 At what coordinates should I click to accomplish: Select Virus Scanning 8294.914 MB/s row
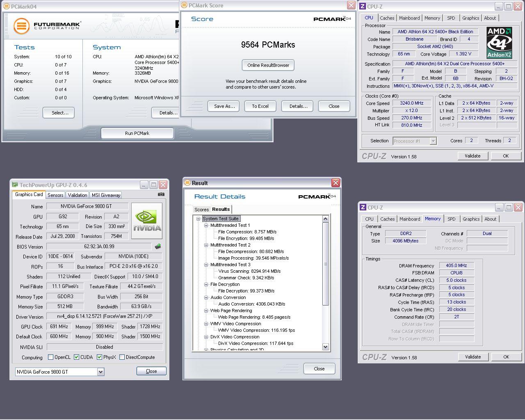[249, 271]
